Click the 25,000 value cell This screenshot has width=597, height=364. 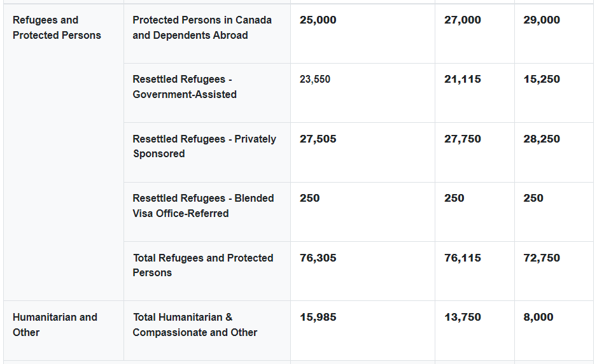point(318,20)
